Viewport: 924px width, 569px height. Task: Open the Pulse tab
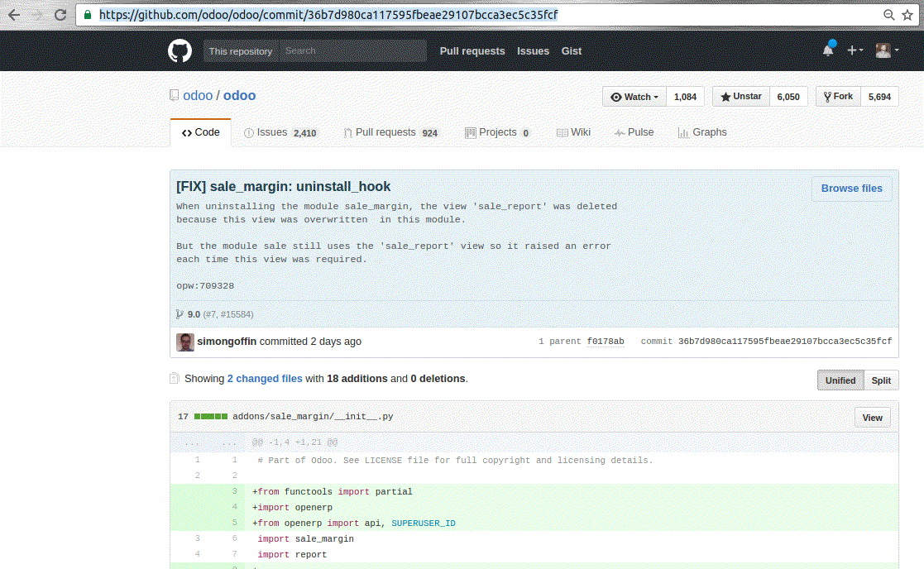click(634, 132)
